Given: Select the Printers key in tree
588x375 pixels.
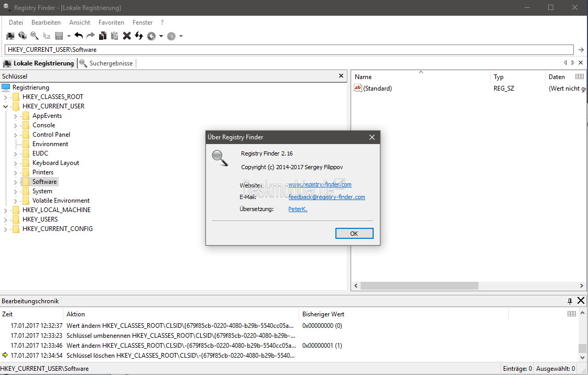Looking at the screenshot, I should pyautogui.click(x=43, y=172).
